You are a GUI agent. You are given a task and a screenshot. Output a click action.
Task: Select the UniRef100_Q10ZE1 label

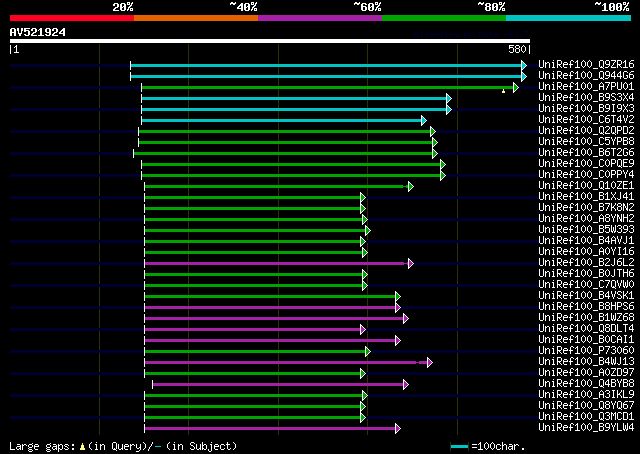[586, 186]
